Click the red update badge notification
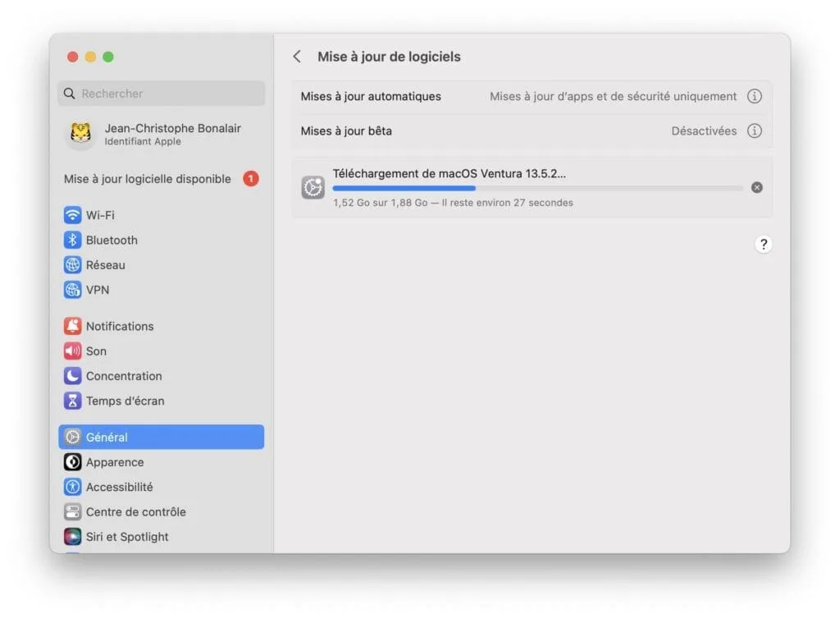The height and width of the screenshot is (619, 840). [x=251, y=178]
